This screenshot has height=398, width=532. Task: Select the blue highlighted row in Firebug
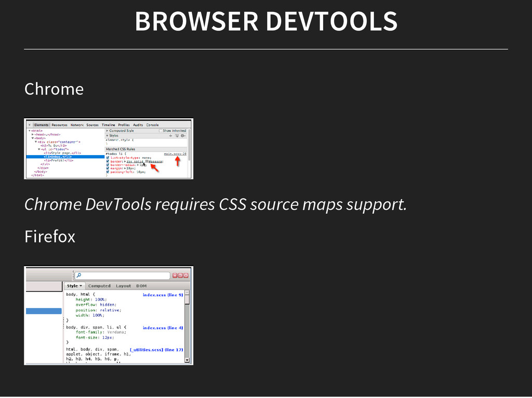tap(44, 311)
